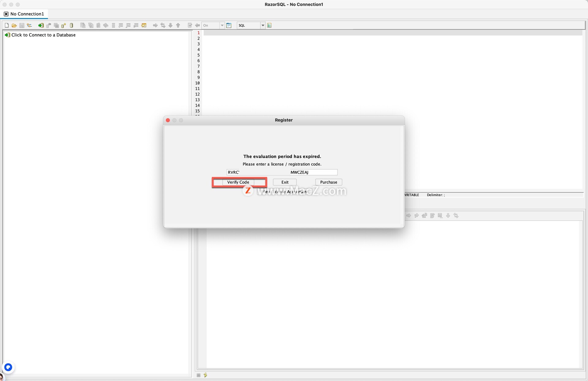588x381 pixels.
Task: Click the swap arrows icon in results toolbar
Action: click(x=456, y=216)
